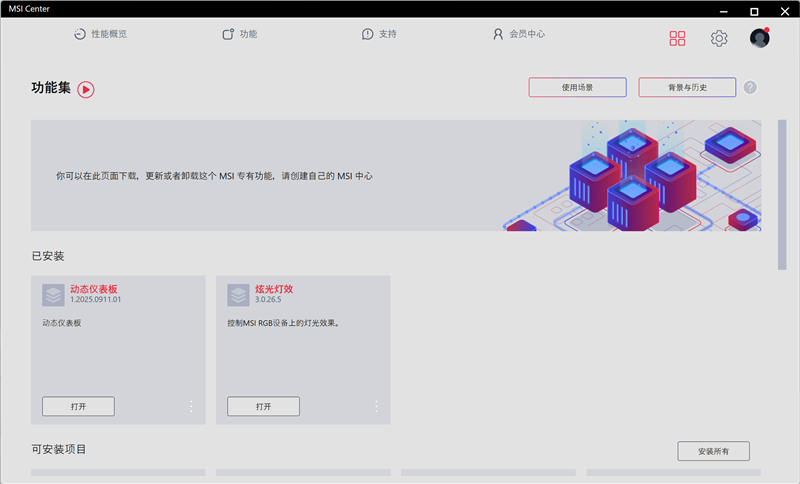This screenshot has width=800, height=484.
Task: Expand more options for 炫光灯效 card
Action: (x=376, y=406)
